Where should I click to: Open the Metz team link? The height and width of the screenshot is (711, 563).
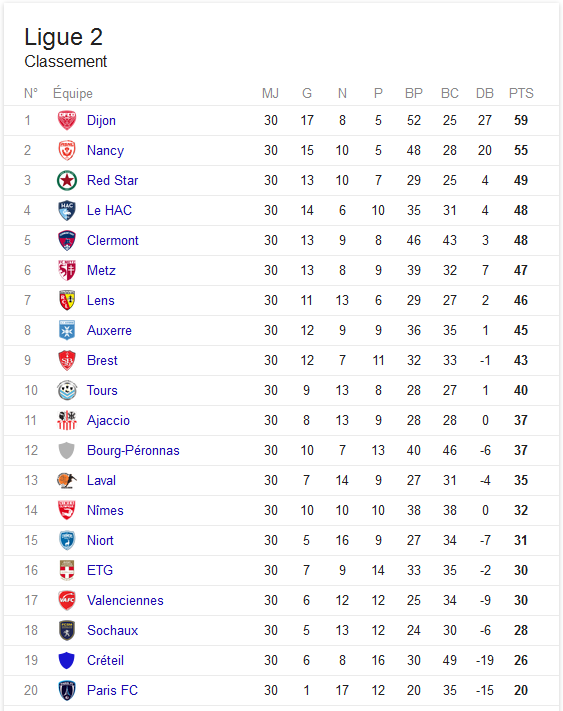pyautogui.click(x=101, y=270)
